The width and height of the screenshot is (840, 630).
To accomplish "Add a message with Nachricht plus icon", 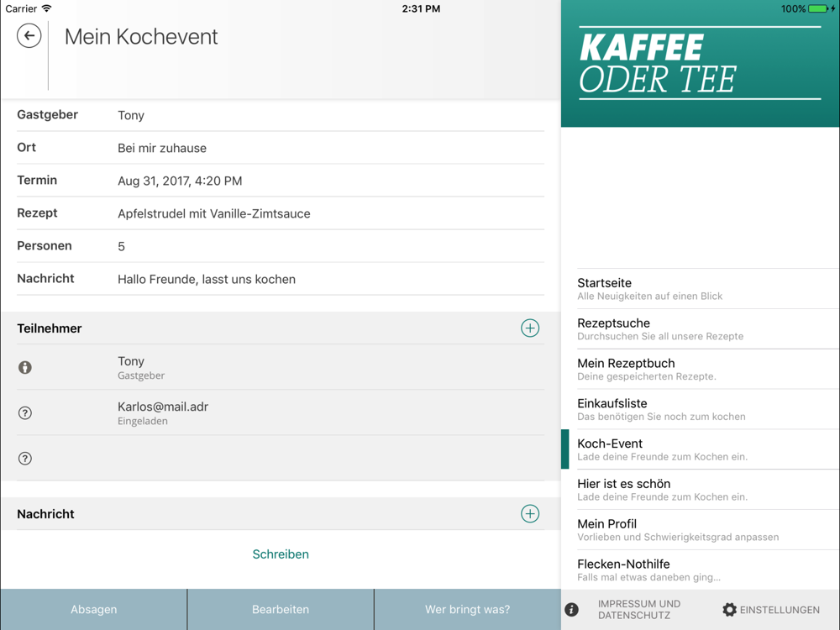I will pyautogui.click(x=530, y=513).
